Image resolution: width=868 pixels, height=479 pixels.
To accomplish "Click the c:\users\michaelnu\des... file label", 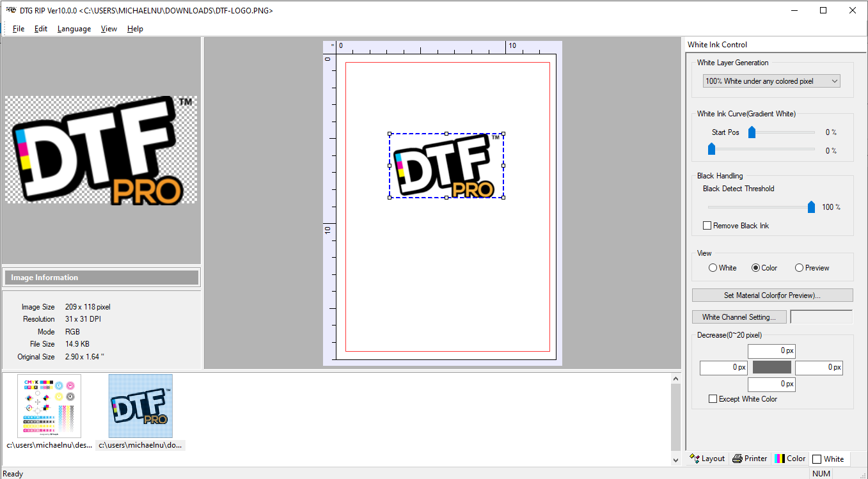I will coord(49,445).
